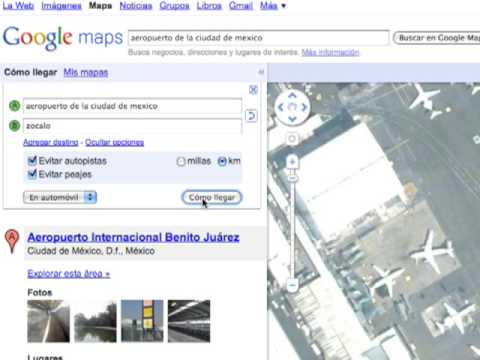
Task: Pan the map up with the arrow
Action: pyautogui.click(x=292, y=96)
